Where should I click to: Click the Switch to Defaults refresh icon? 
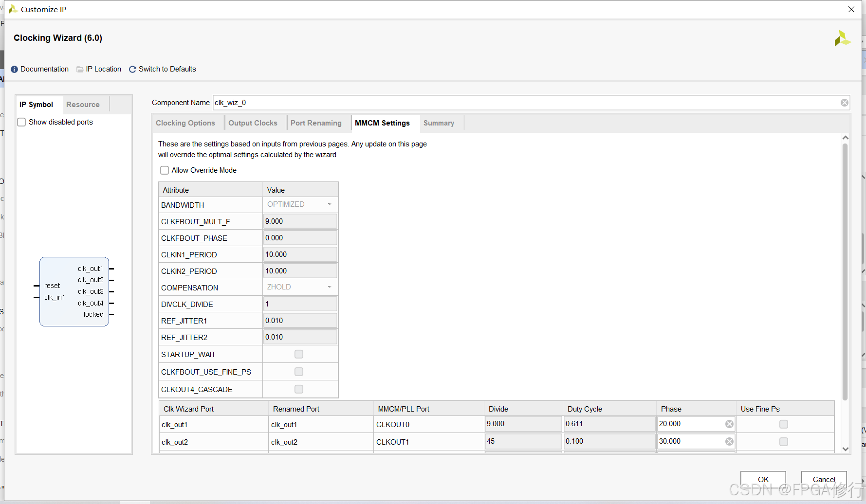coord(132,70)
